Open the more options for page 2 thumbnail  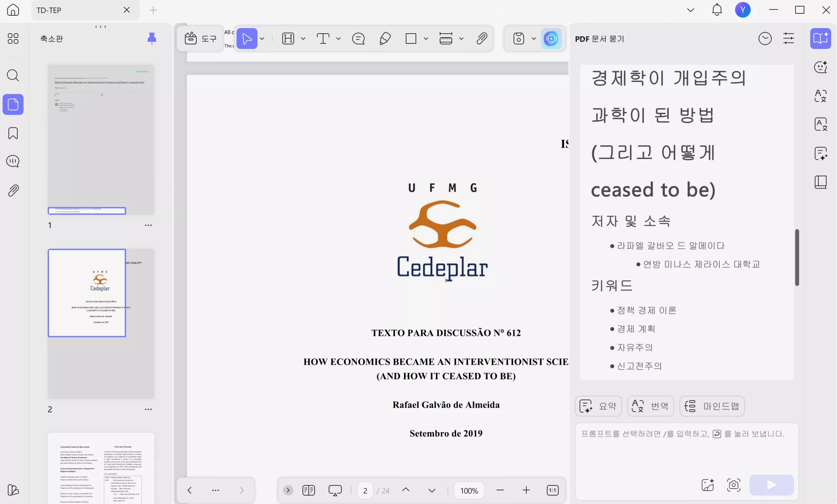(x=148, y=409)
